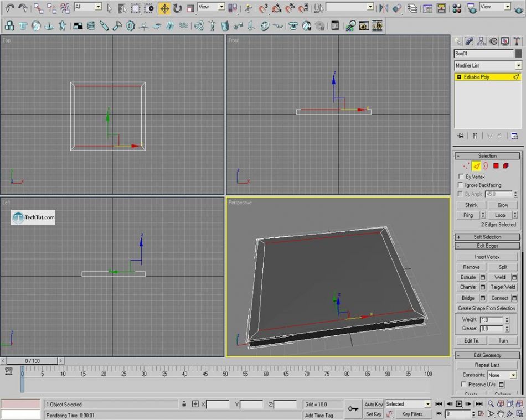
Task: Click the Box01 object color swatch
Action: (519, 53)
